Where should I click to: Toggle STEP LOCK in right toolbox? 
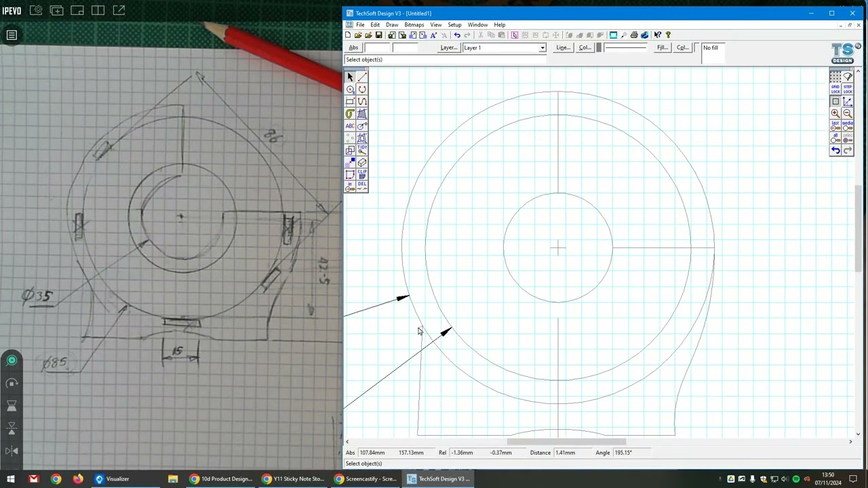(848, 89)
